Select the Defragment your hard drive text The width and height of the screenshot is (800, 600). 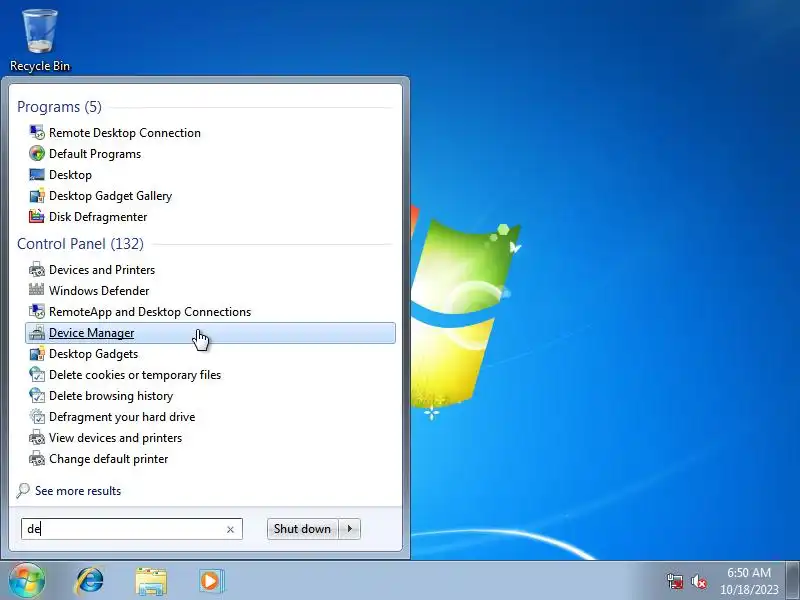pyautogui.click(x=122, y=416)
